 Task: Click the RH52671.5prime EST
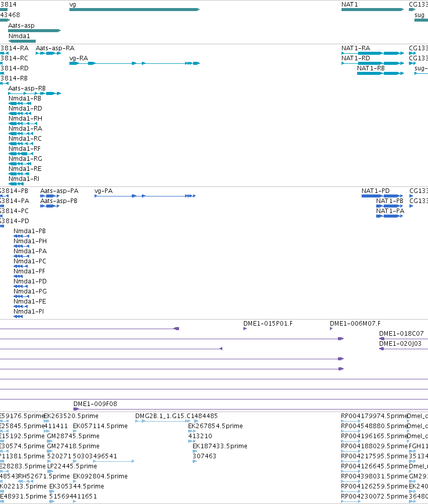pos(26,481)
